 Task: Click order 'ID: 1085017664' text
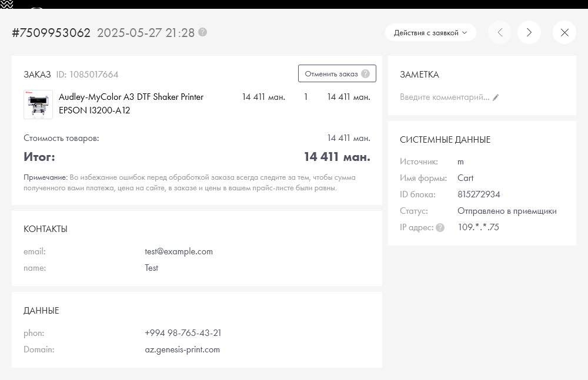tap(87, 75)
